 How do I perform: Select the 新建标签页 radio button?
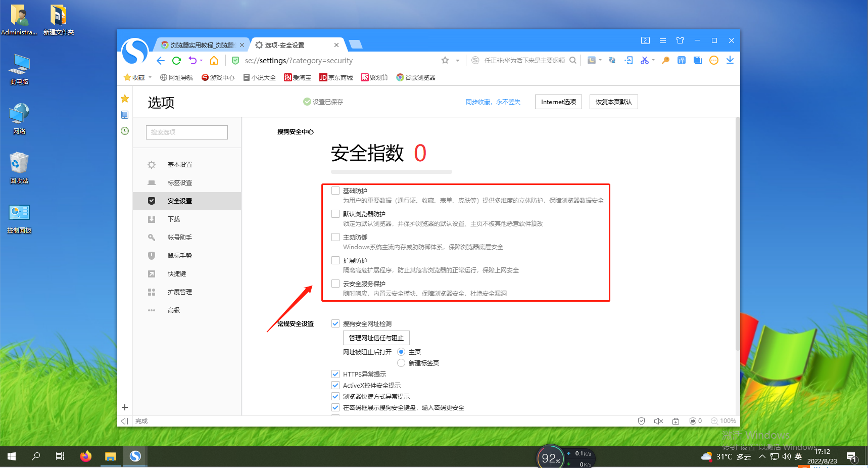[x=401, y=363]
